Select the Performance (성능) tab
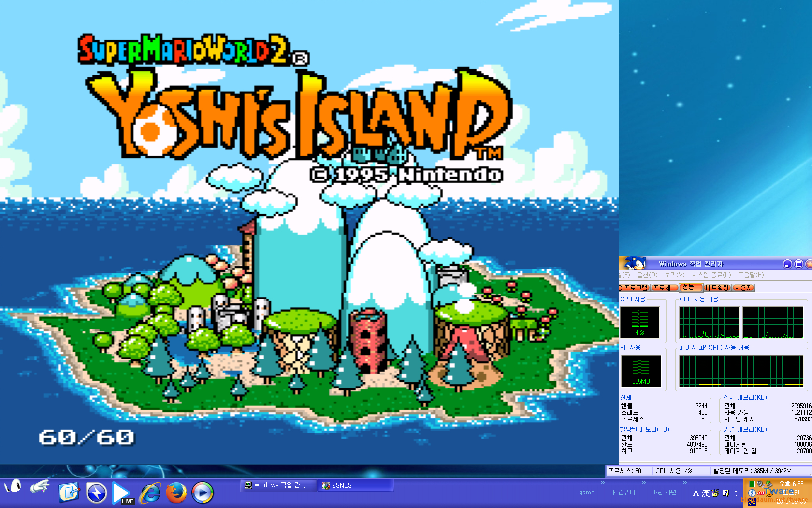 coord(690,287)
